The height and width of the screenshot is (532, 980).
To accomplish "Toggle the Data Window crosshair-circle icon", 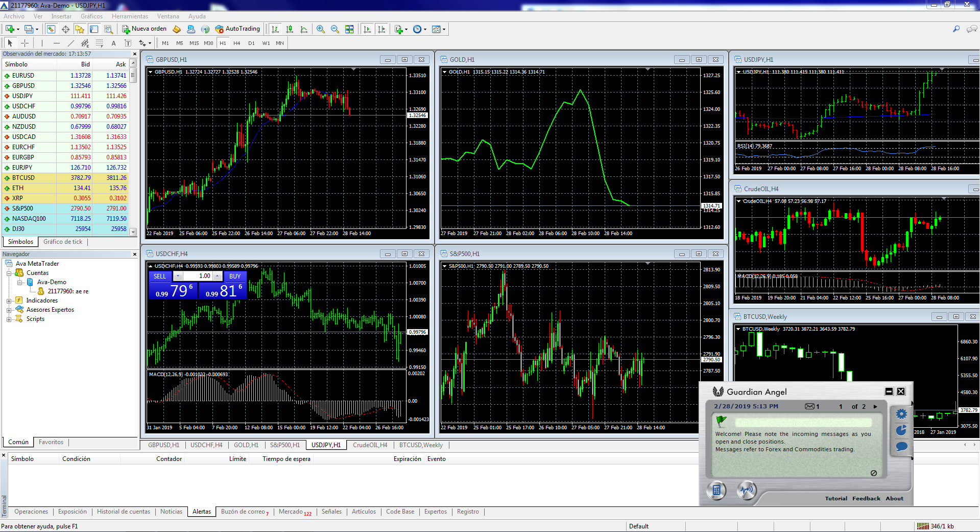I will tap(65, 29).
